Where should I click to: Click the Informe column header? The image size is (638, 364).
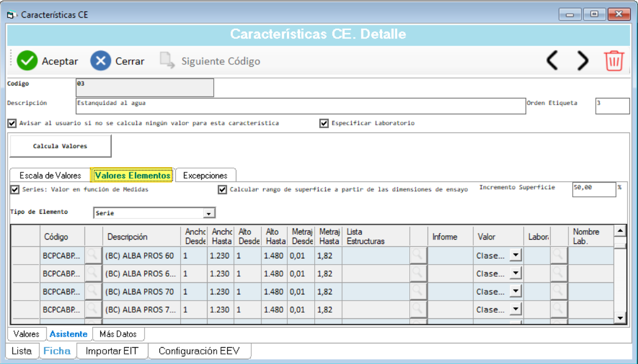(450, 236)
